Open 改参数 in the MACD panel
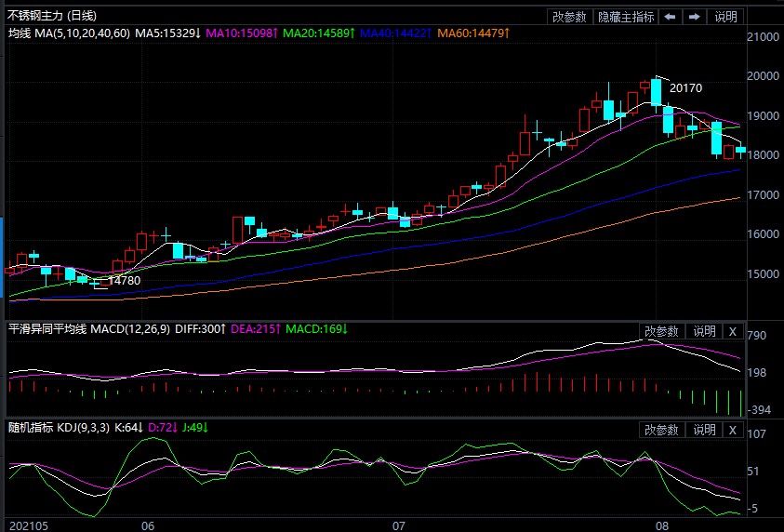784x532 pixels. 661,331
